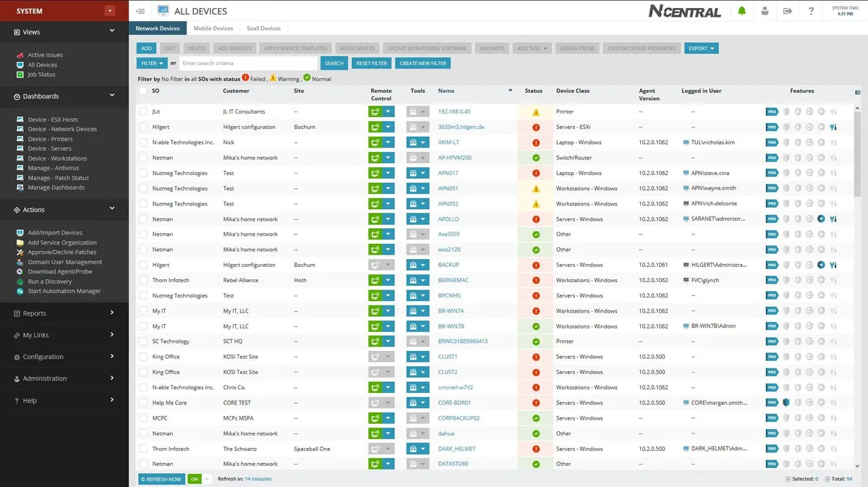The width and height of the screenshot is (868, 487).
Task: Collapse the Views section
Action: [x=112, y=31]
